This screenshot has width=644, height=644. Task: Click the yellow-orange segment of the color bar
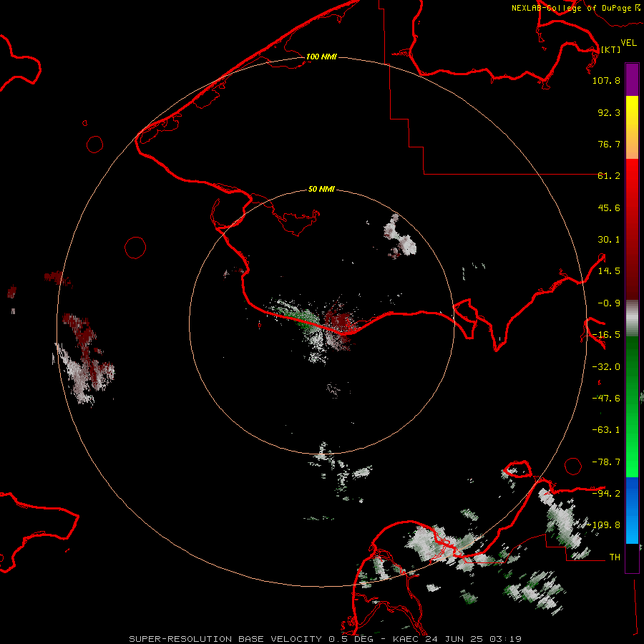click(632, 127)
